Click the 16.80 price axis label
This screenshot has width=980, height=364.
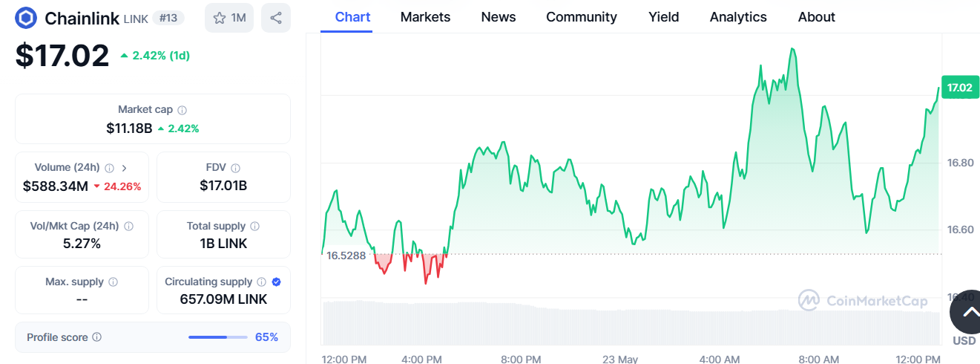pyautogui.click(x=960, y=163)
